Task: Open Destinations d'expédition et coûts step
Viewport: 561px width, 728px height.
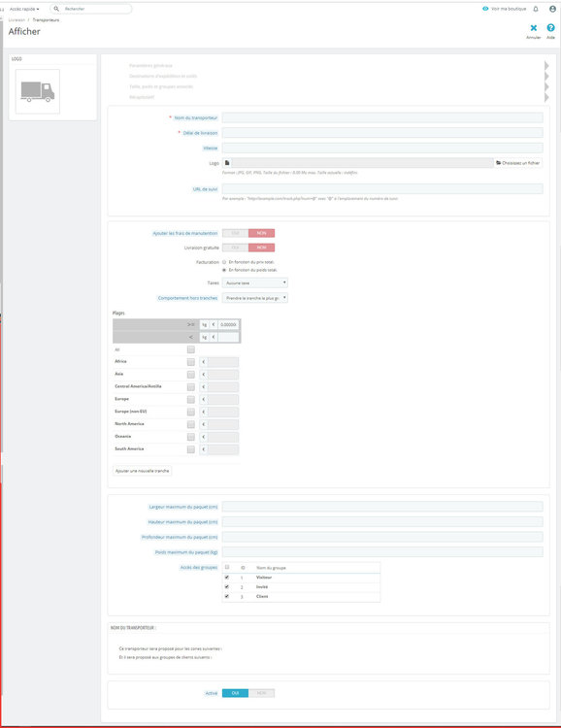Action: [163, 76]
